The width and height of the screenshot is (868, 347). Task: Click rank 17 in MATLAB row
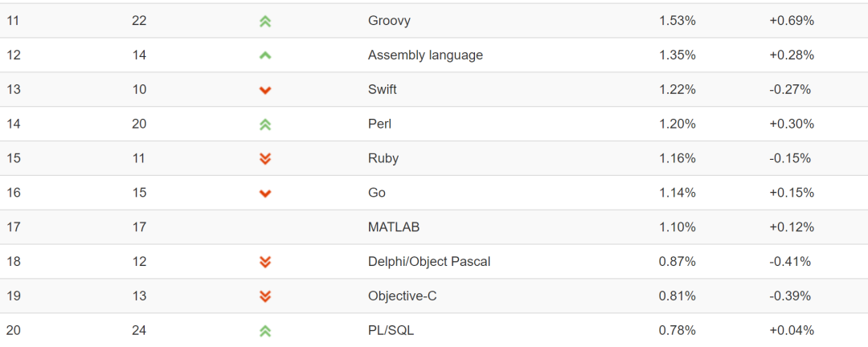click(x=14, y=227)
